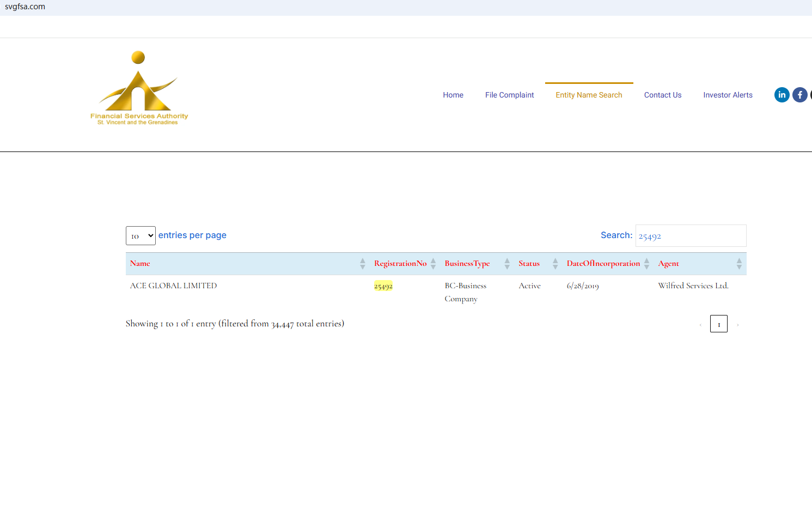Select page 1 in pagination

coord(719,324)
